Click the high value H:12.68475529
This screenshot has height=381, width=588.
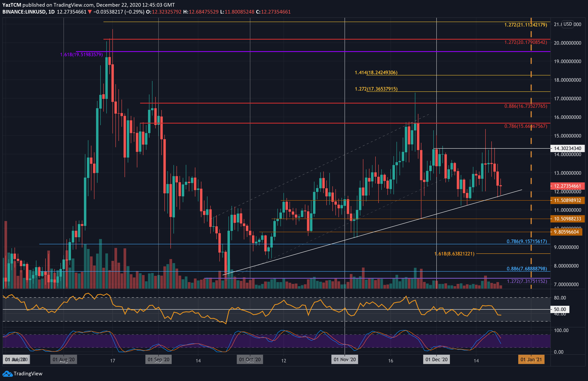(x=201, y=12)
